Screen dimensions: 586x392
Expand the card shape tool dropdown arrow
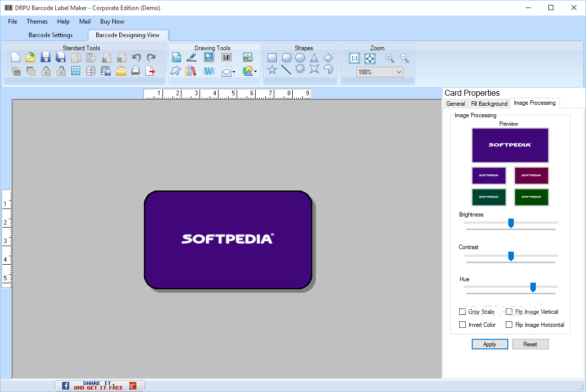point(234,72)
